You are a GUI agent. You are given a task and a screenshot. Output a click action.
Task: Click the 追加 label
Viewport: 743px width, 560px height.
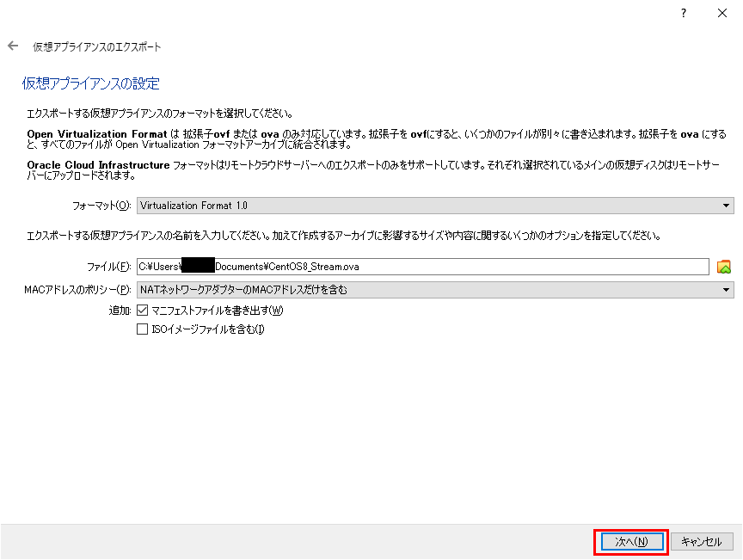[120, 311]
